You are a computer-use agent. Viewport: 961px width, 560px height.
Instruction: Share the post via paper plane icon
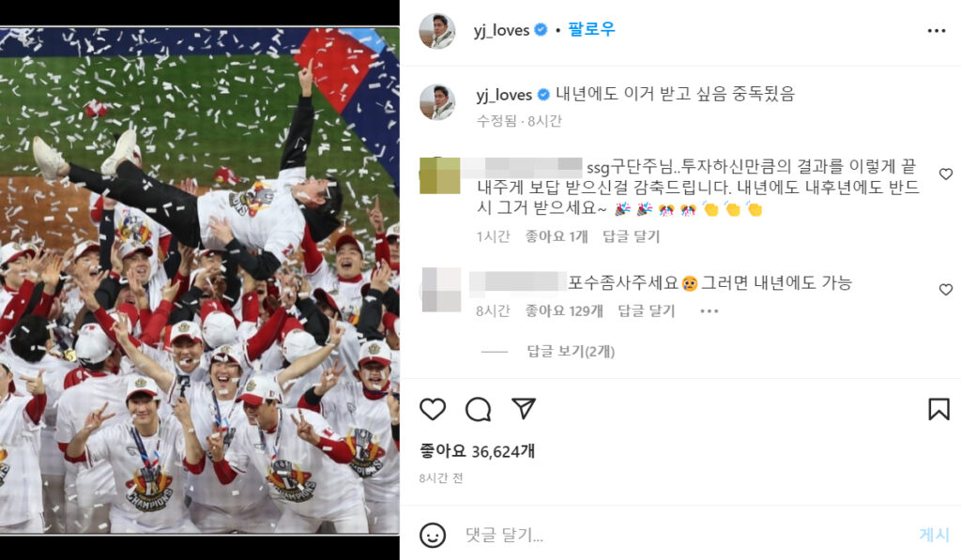click(x=524, y=409)
